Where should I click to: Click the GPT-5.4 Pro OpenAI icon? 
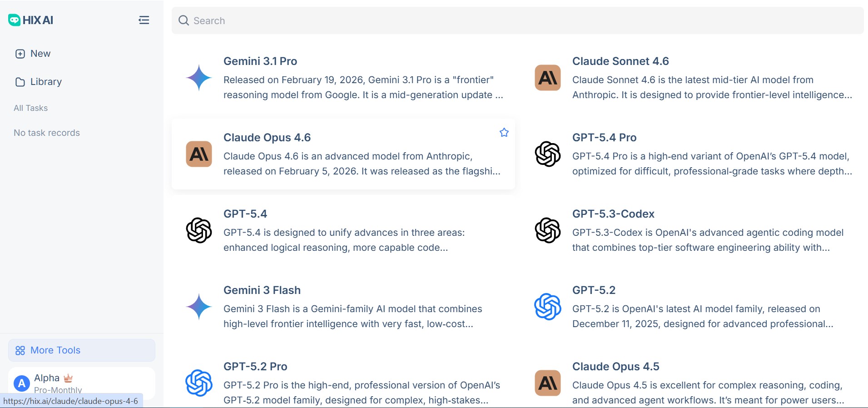[547, 154]
